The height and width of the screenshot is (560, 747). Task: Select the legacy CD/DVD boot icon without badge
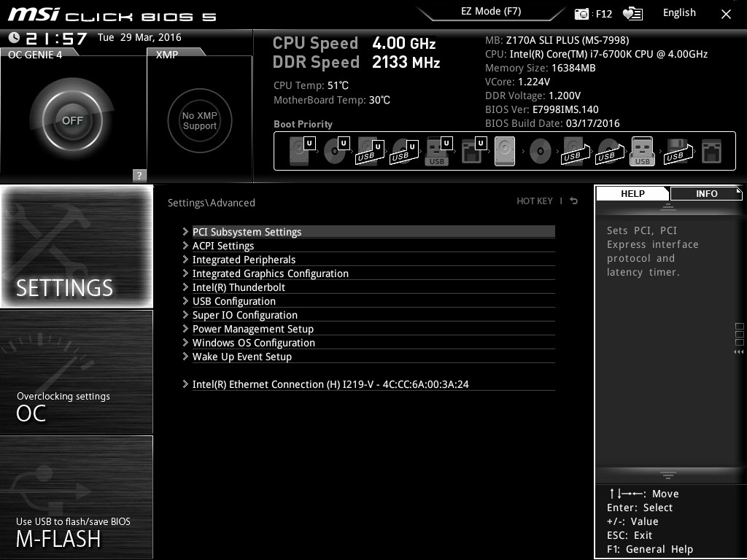(x=541, y=152)
